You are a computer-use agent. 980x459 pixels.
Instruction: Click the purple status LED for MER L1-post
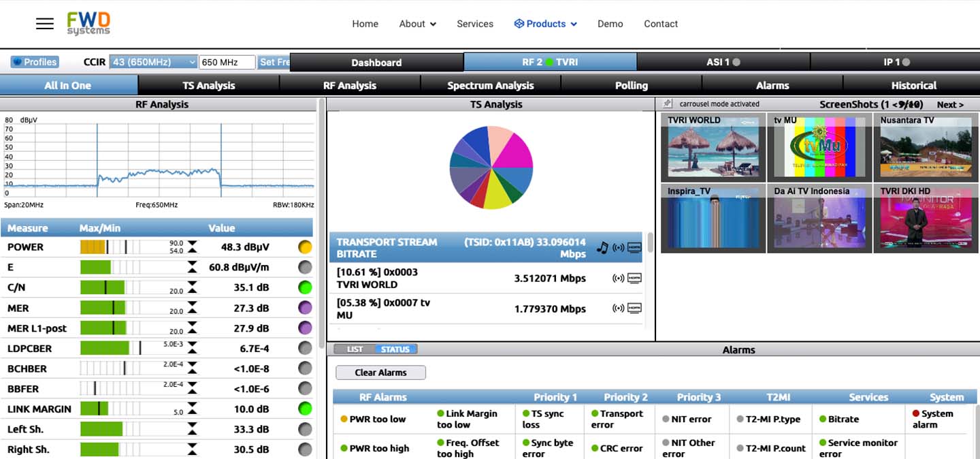click(305, 328)
